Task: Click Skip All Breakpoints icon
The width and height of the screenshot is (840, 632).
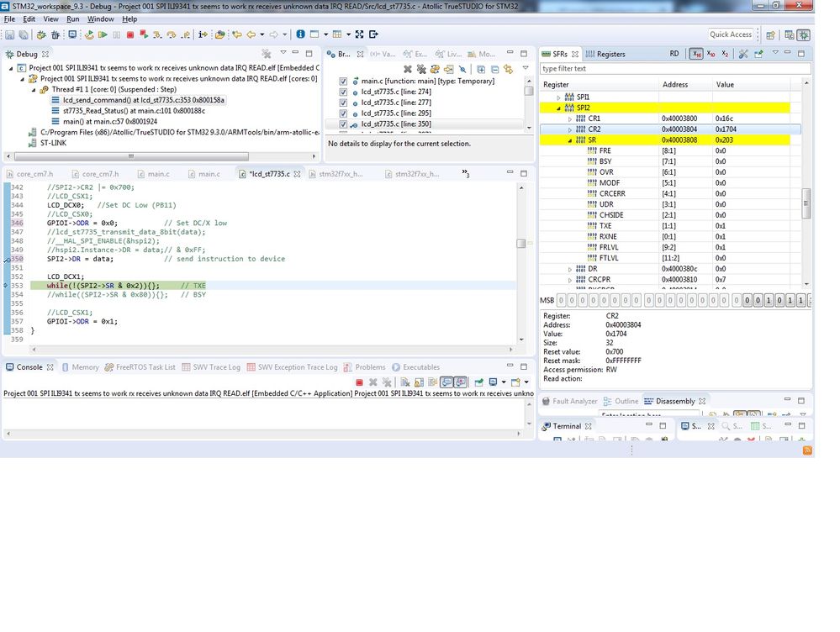Action: click(x=462, y=69)
